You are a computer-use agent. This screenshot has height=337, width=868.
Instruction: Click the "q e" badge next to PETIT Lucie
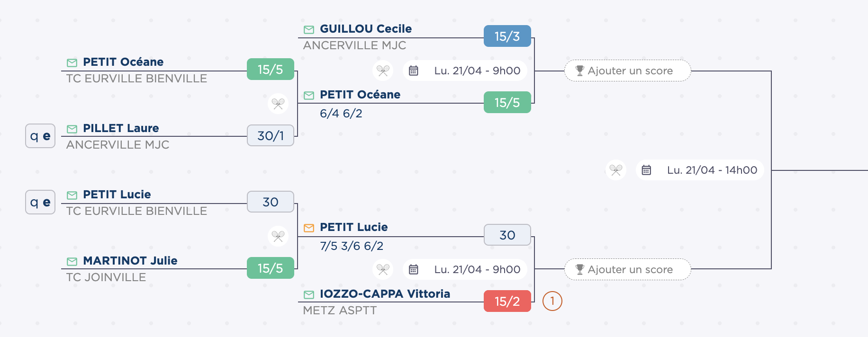[40, 202]
